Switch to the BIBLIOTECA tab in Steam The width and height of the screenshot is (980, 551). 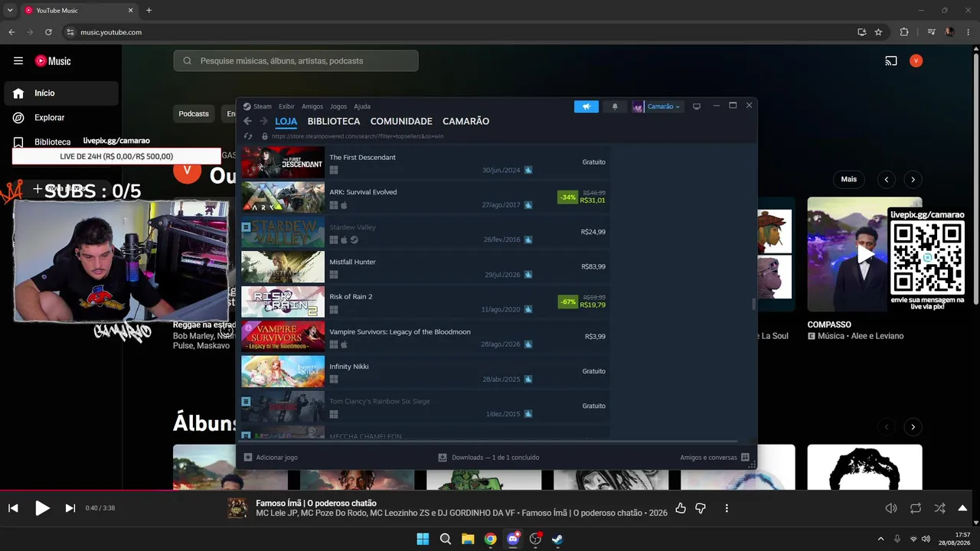point(334,121)
